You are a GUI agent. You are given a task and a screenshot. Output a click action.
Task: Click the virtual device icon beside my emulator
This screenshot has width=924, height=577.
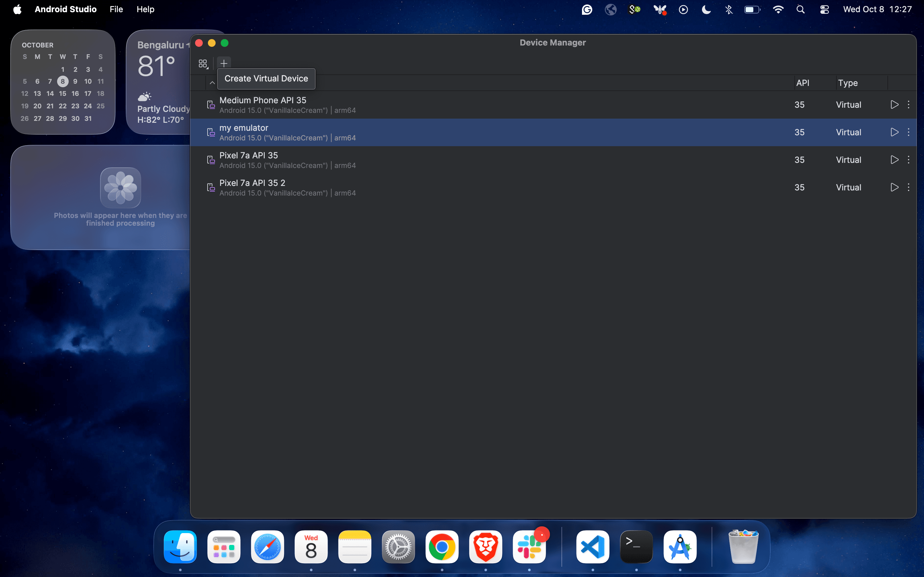(211, 132)
